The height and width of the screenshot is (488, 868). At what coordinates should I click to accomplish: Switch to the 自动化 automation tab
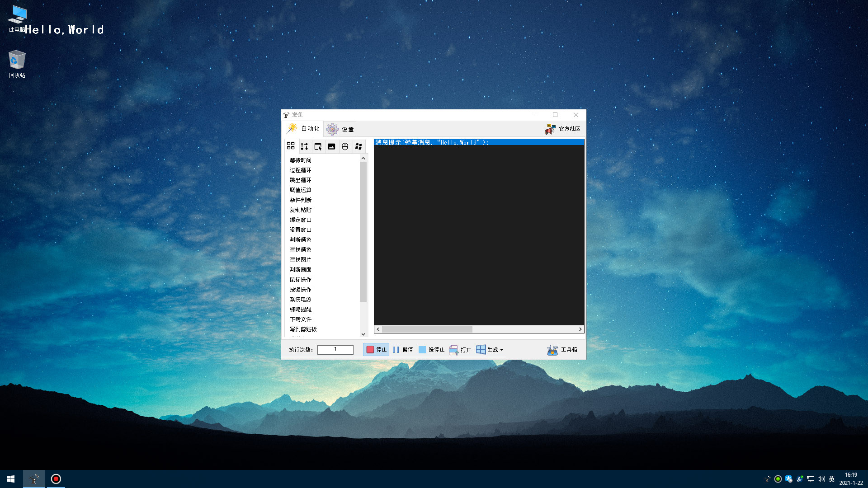click(303, 129)
